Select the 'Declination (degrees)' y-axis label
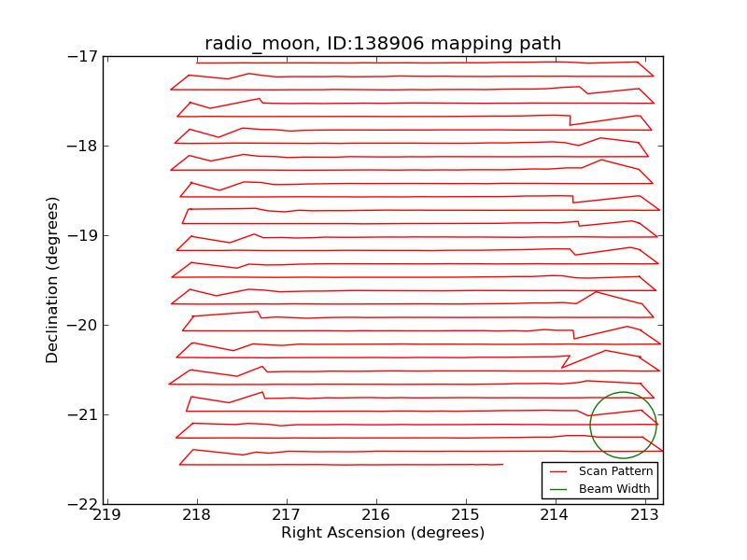This screenshot has width=747, height=560. pos(53,280)
